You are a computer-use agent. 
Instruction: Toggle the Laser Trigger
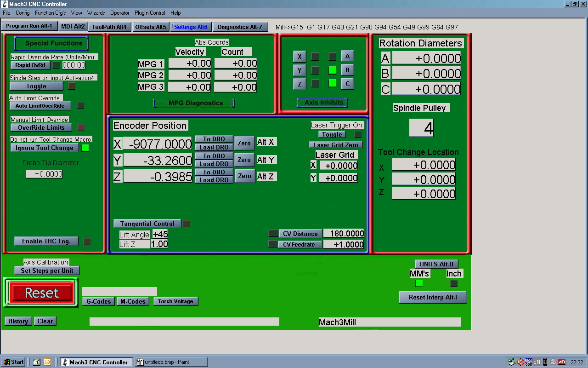(332, 134)
